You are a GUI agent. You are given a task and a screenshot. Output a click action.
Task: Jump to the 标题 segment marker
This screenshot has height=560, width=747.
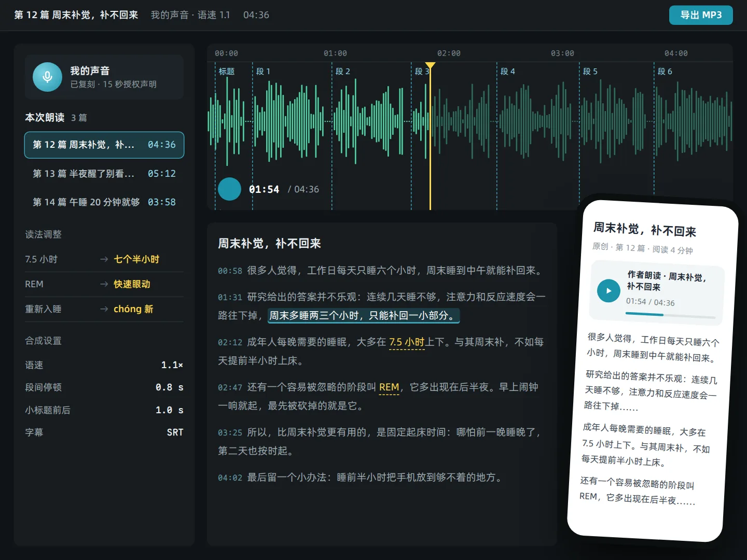click(x=226, y=72)
